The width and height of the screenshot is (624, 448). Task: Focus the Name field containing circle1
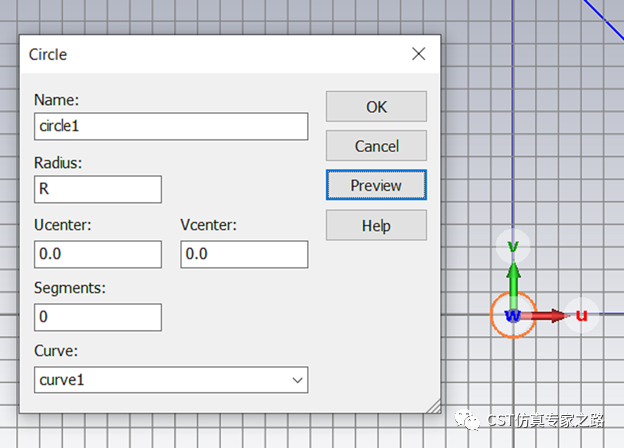click(171, 126)
